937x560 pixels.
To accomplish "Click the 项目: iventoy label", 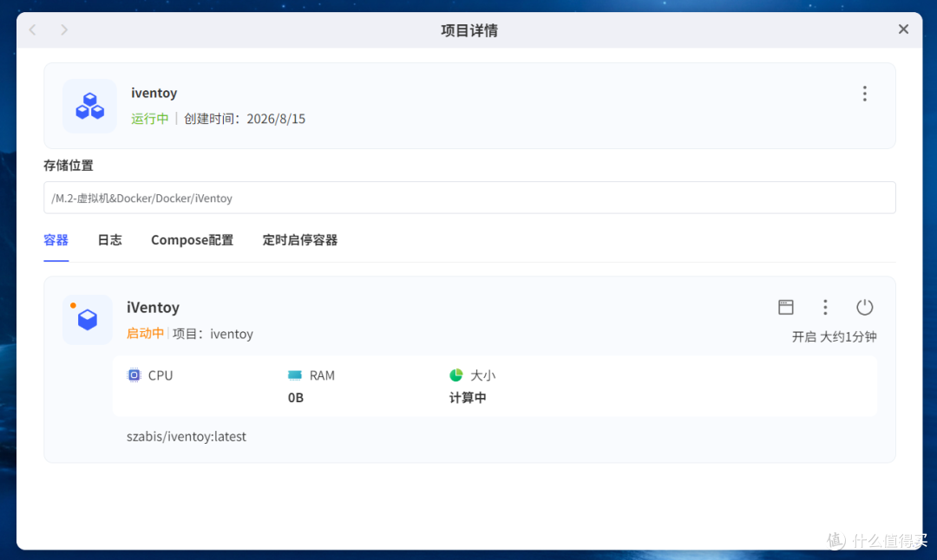I will point(213,334).
